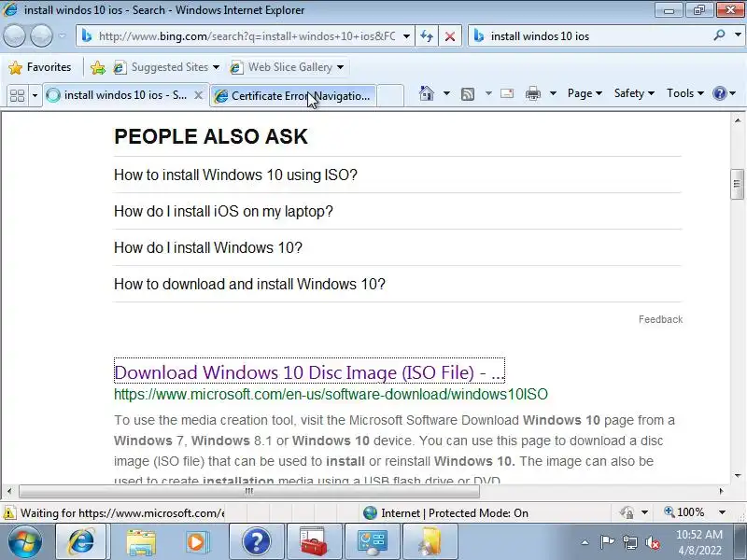747x560 pixels.
Task: Open the 100% zoom level button
Action: click(x=684, y=512)
